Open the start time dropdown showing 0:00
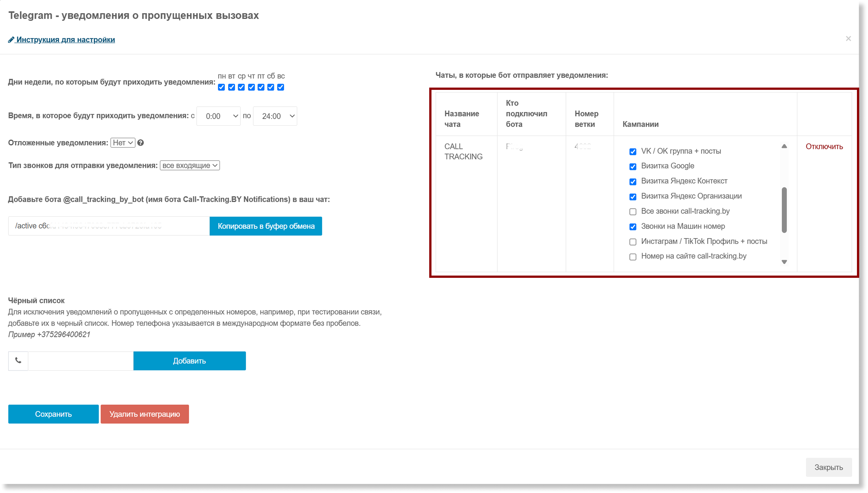868x493 pixels. (219, 116)
